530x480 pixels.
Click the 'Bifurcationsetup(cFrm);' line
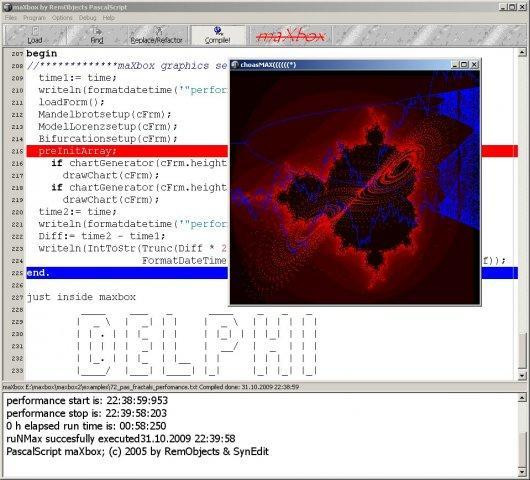click(108, 139)
